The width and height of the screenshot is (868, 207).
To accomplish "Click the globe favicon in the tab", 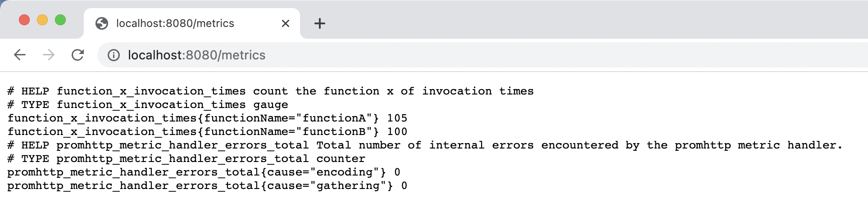I will tap(102, 23).
